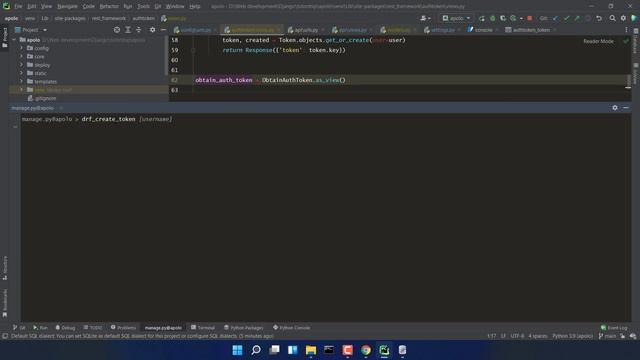
Task: Expand the static folder in project tree
Action: click(x=22, y=73)
